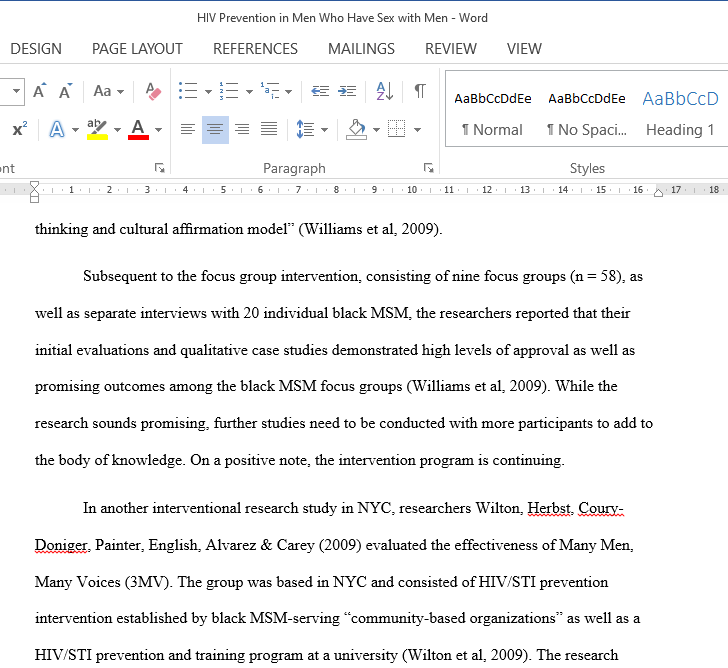
Task: Click the Shading paint bucket icon
Action: (357, 129)
